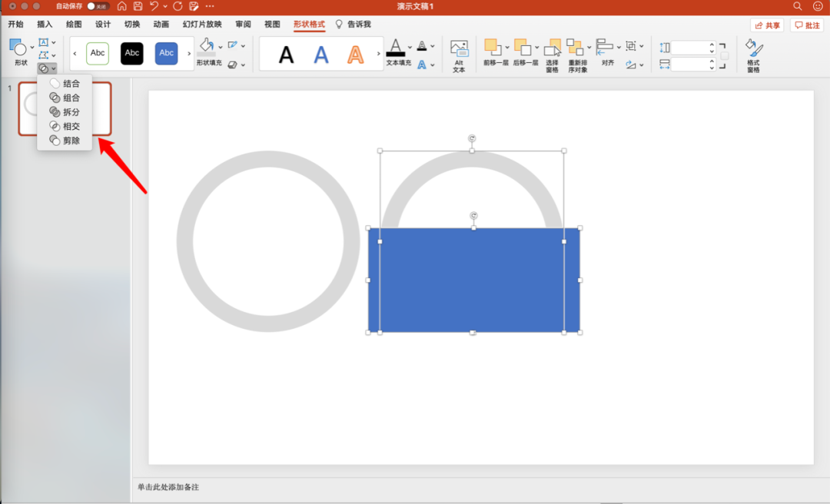Image resolution: width=830 pixels, height=504 pixels.
Task: Click the merge shapes icon button
Action: (44, 68)
